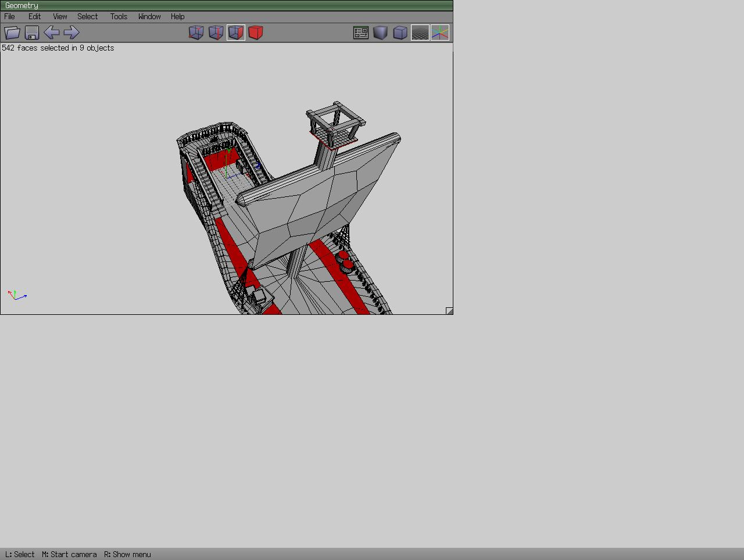Click the 'R: Show menu' status bar hint
The image size is (744, 560).
127,555
